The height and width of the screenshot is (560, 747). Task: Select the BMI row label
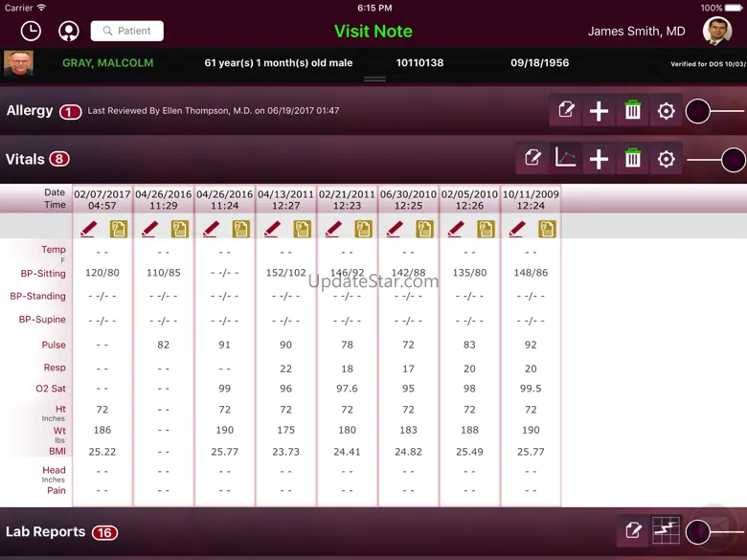click(x=57, y=451)
